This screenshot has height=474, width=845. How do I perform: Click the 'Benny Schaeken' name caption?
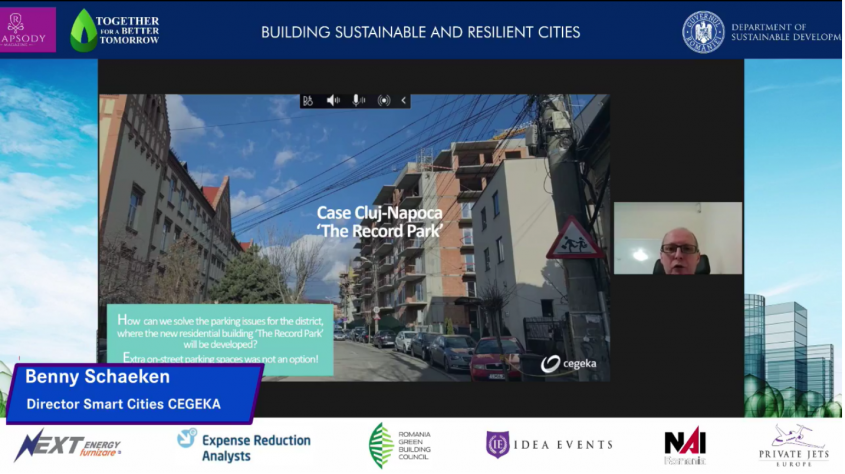(x=98, y=377)
